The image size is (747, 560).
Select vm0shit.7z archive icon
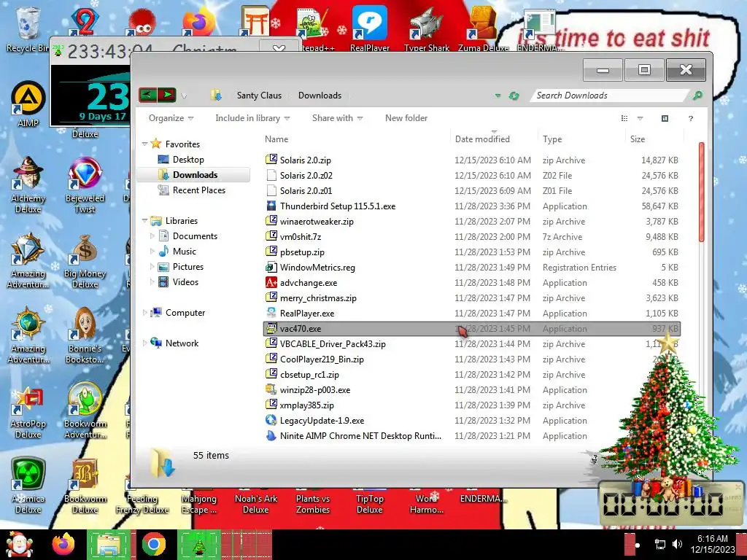pyautogui.click(x=271, y=236)
